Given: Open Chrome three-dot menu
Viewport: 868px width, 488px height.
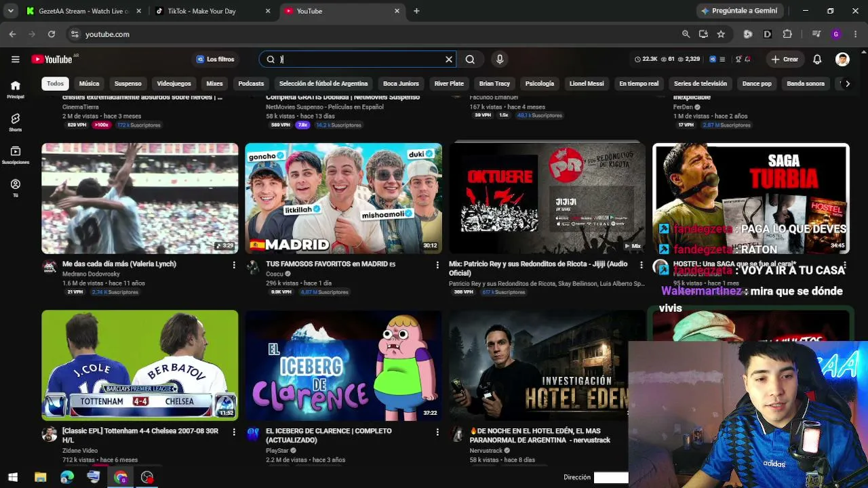Looking at the screenshot, I should pyautogui.click(x=855, y=34).
